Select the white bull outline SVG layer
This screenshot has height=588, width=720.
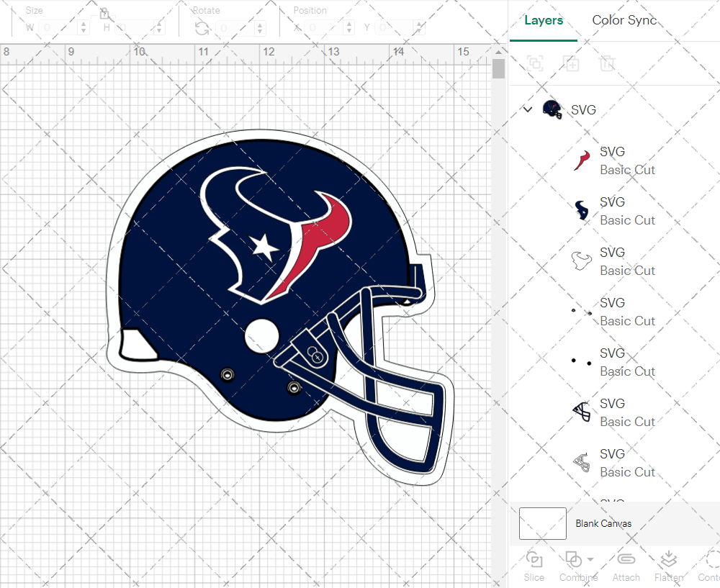pos(614,262)
